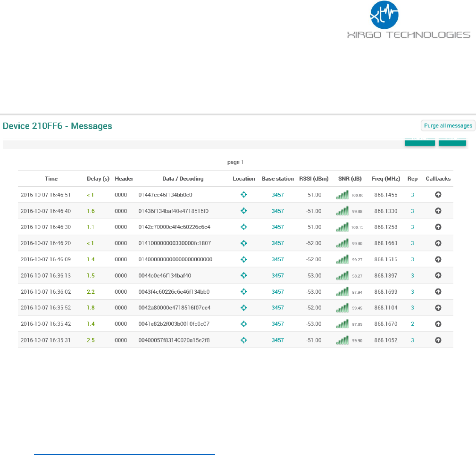476x455 pixels.
Task: Show location for 16:35:31 message
Action: (244, 340)
